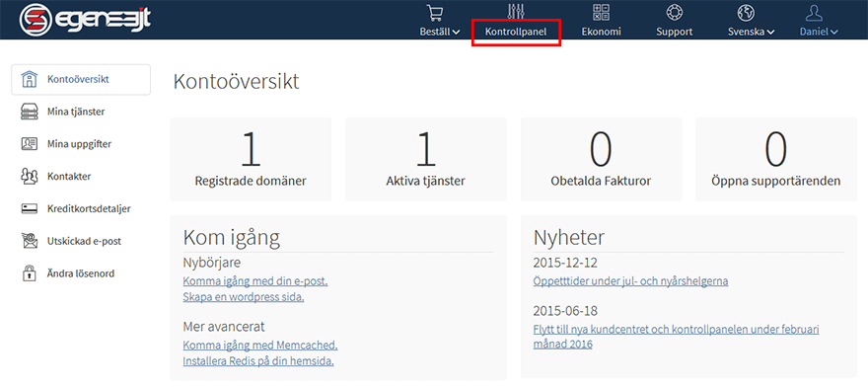The height and width of the screenshot is (388, 868).
Task: Click the date '2015-12-12'
Action: click(x=566, y=263)
